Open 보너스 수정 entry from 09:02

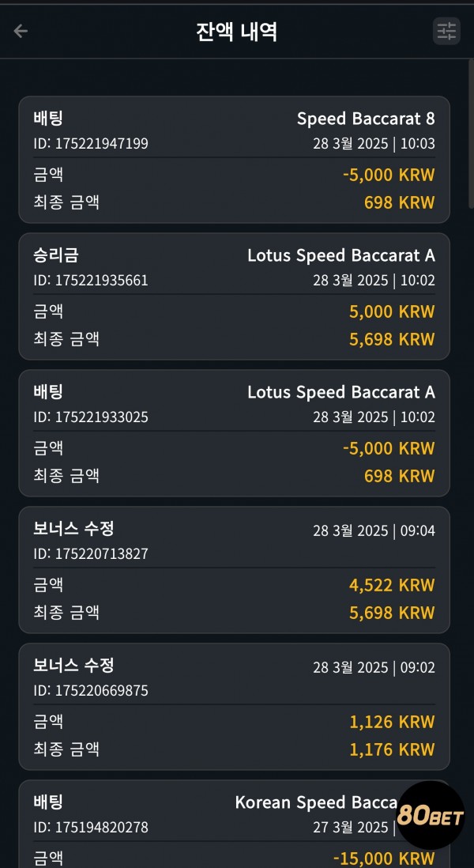(x=234, y=707)
